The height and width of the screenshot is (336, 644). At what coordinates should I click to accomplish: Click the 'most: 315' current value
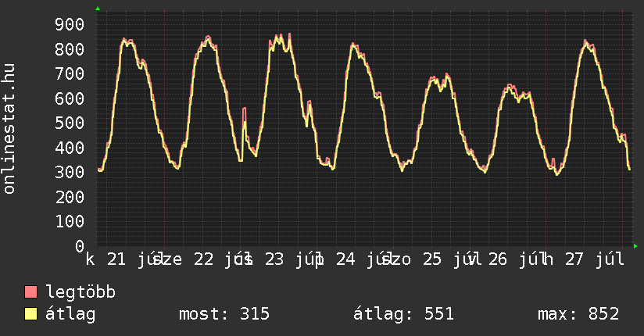(x=224, y=314)
